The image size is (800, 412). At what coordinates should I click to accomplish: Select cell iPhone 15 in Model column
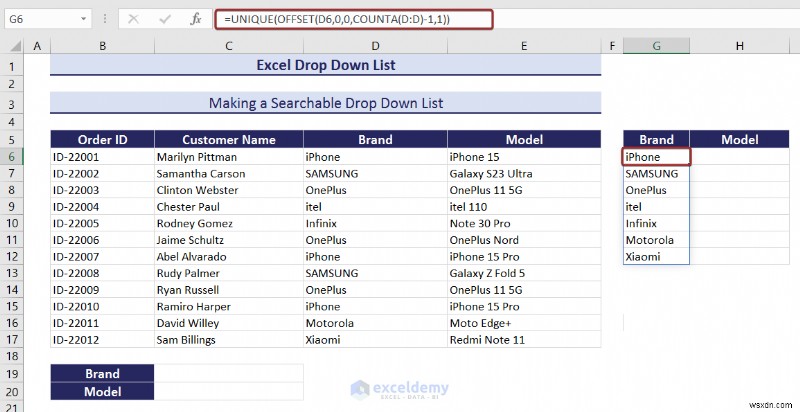pos(524,157)
